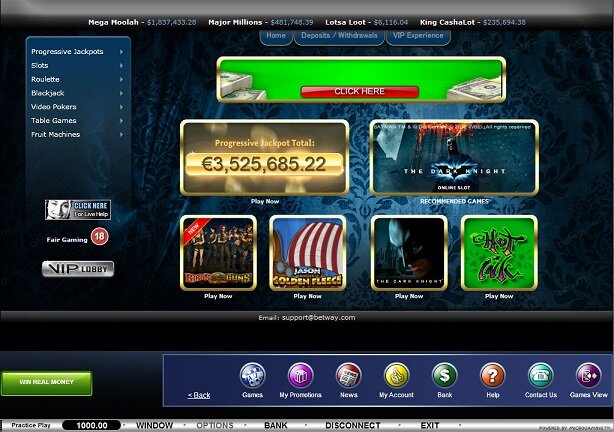This screenshot has width=614, height=432.
Task: Open the BANK menu in bottom bar
Action: click(x=276, y=425)
